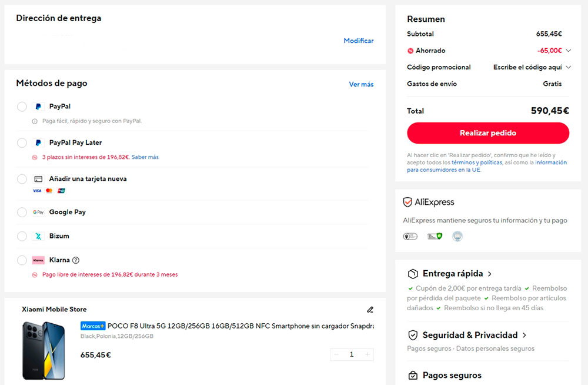Viewport: 588px width, 385px height.
Task: Open the Klarna help question mark icon
Action: [76, 260]
